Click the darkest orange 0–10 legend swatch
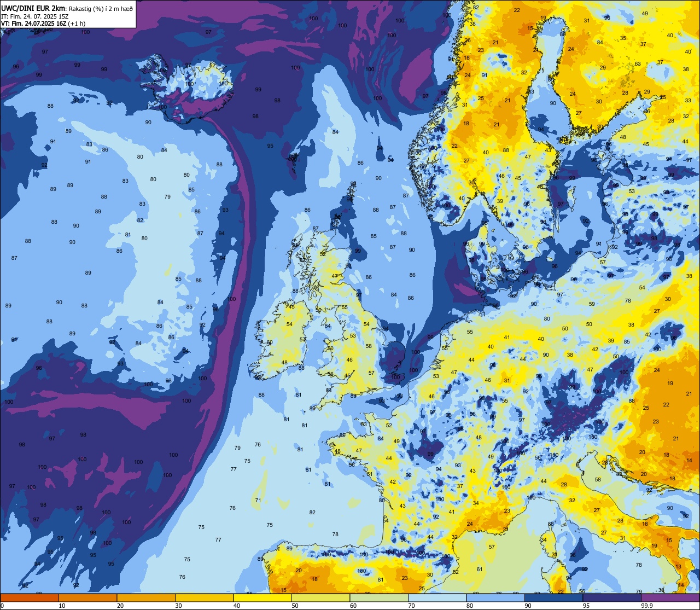This screenshot has width=700, height=610. pos(30,597)
